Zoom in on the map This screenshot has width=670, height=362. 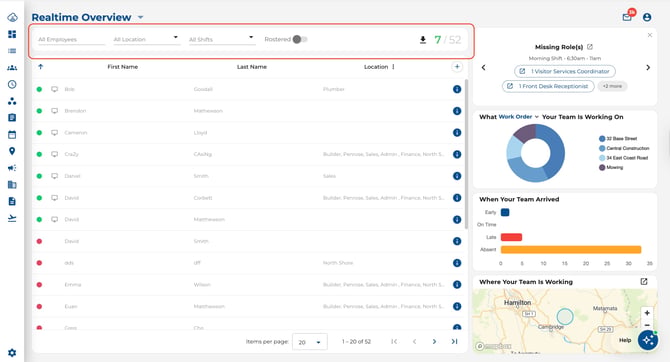tap(647, 313)
